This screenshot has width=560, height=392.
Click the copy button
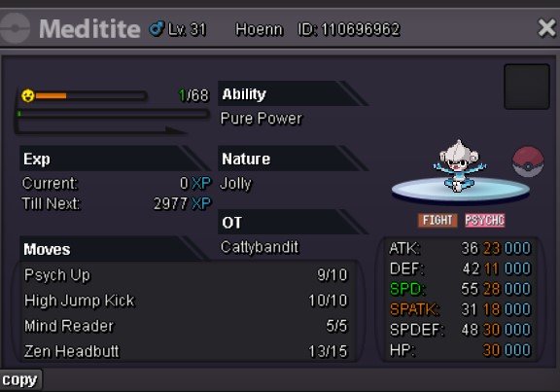pos(20,380)
